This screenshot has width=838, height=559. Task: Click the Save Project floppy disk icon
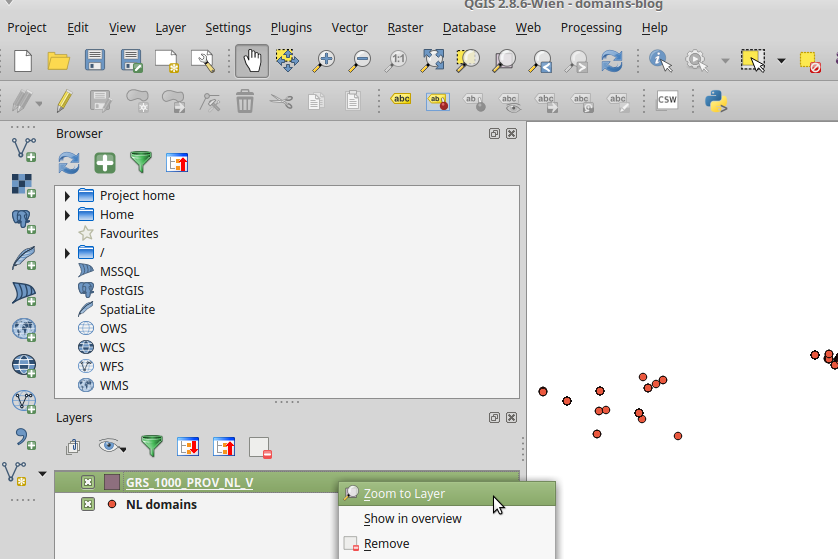tap(95, 61)
